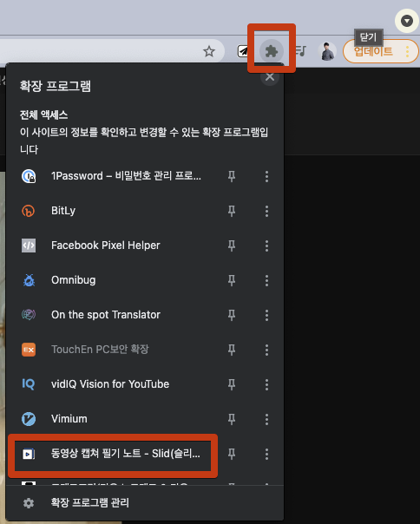Open more options for Omnibug
The height and width of the screenshot is (524, 420).
266,280
